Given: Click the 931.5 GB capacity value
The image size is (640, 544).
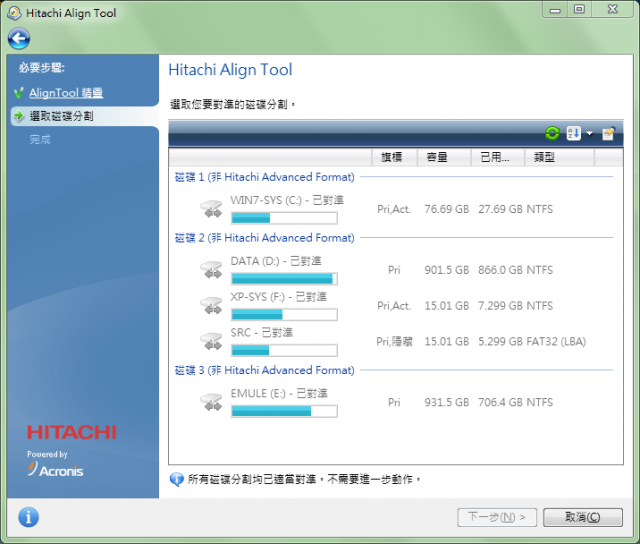Looking at the screenshot, I should pos(447,402).
